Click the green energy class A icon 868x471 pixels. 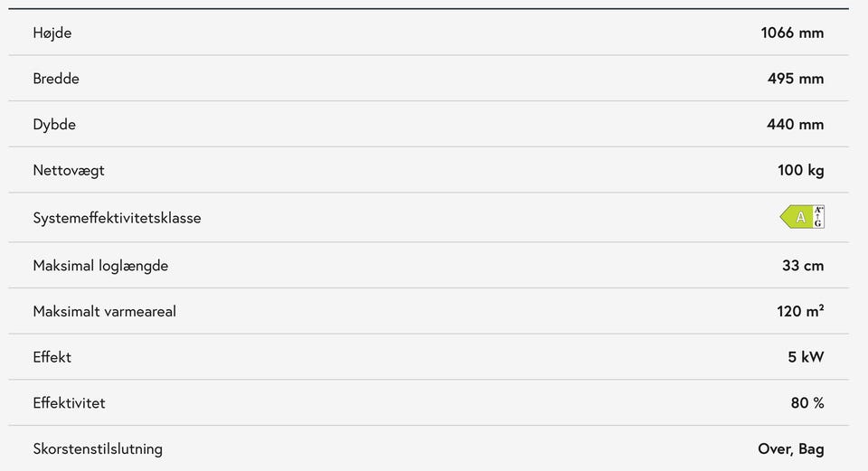click(796, 217)
